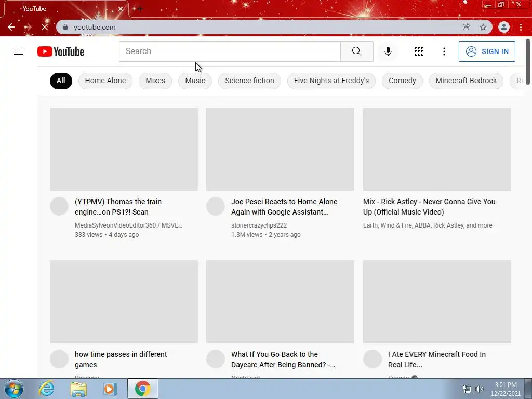Click the youtube.com address bar

tap(258, 27)
